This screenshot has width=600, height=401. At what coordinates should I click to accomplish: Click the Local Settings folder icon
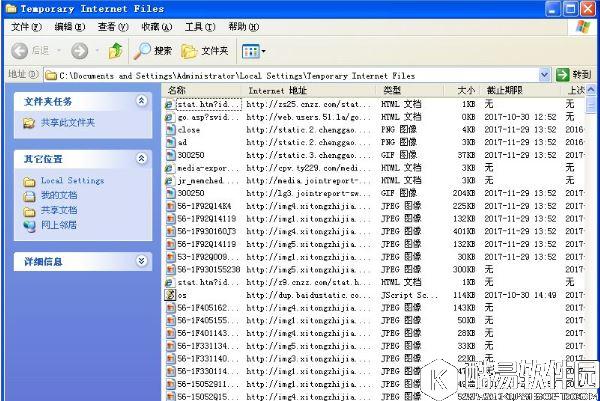[29, 181]
